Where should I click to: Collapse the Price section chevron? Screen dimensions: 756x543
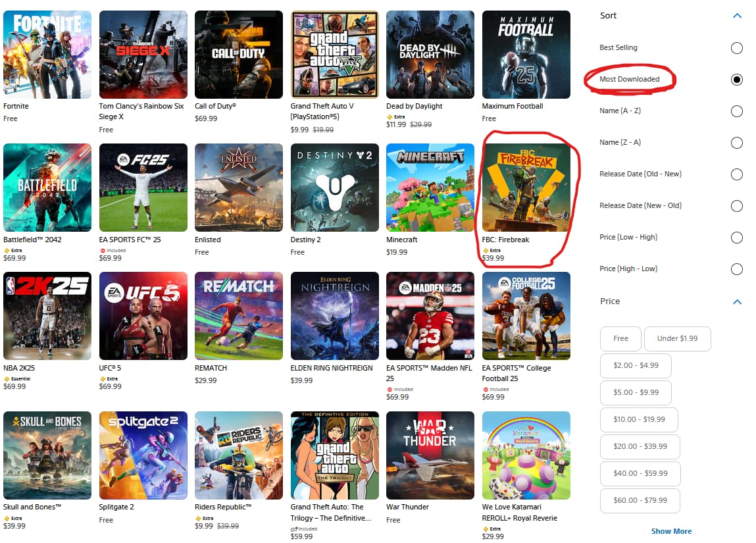[x=737, y=302]
